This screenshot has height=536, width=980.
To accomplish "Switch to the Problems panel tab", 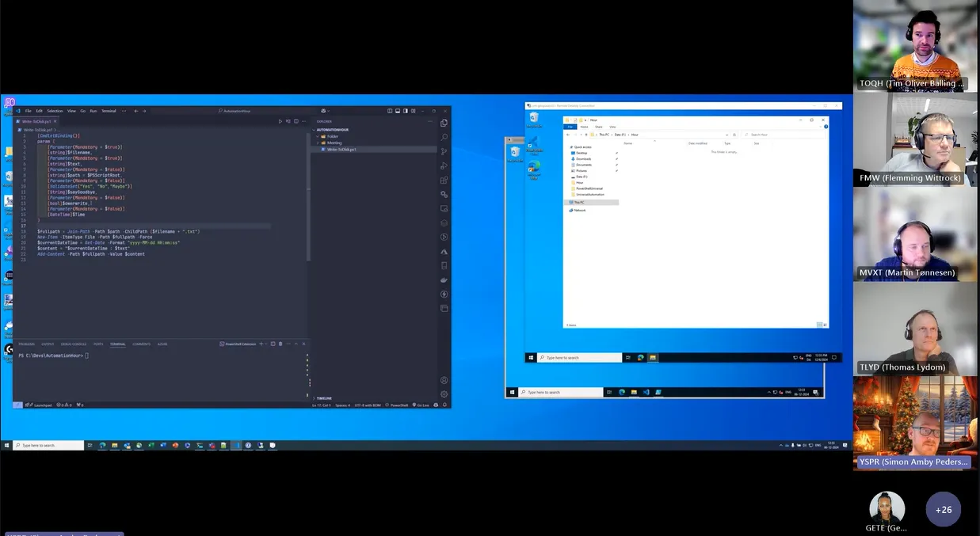I will (26, 344).
